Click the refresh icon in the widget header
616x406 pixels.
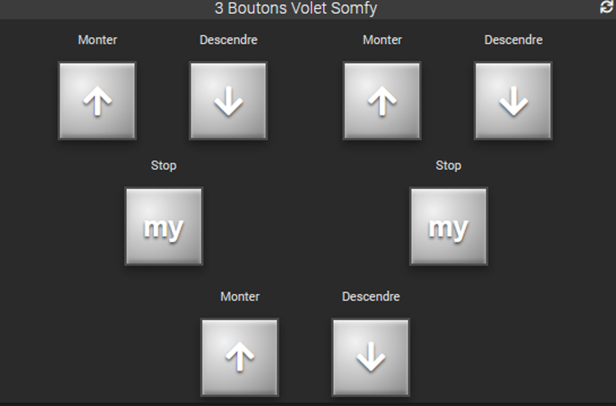tap(605, 7)
